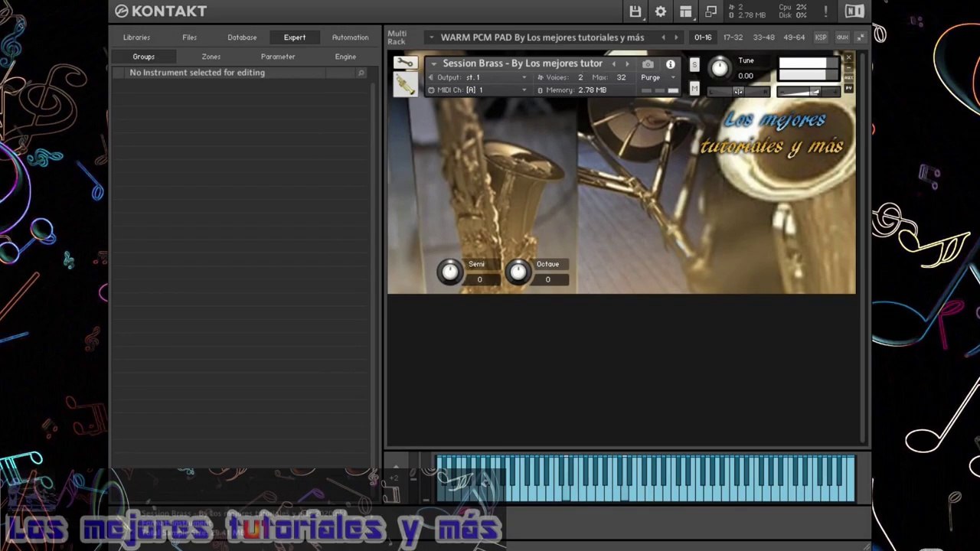Click the search magnifier in Groups editor
Viewport: 980px width, 551px height.
(361, 73)
